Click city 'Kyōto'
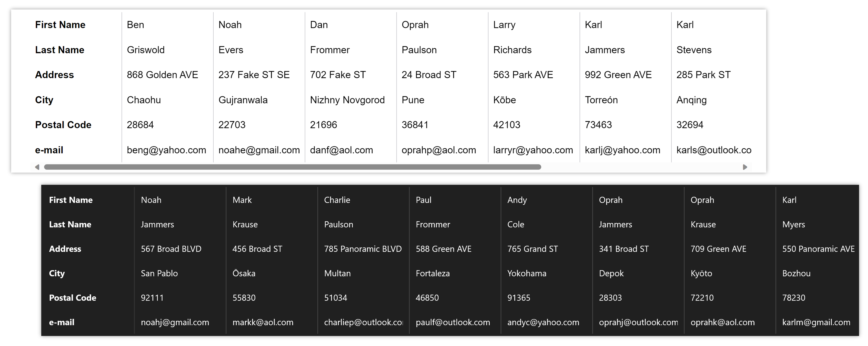This screenshot has width=868, height=346. tap(701, 274)
